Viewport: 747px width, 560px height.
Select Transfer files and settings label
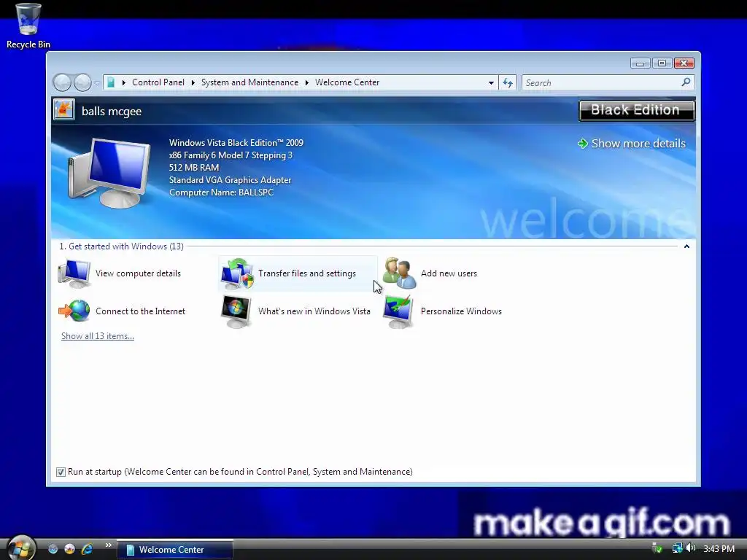coord(307,273)
